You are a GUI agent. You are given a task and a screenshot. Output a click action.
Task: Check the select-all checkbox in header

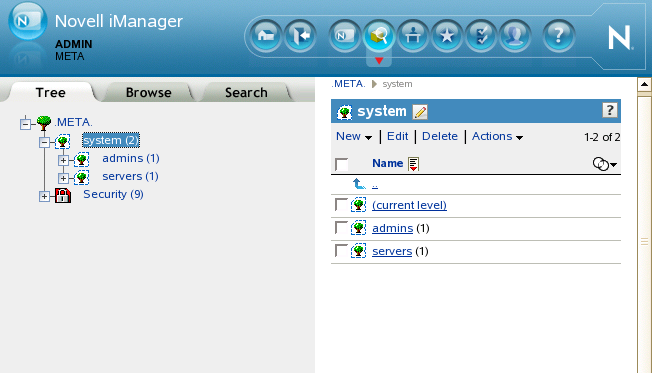[341, 164]
